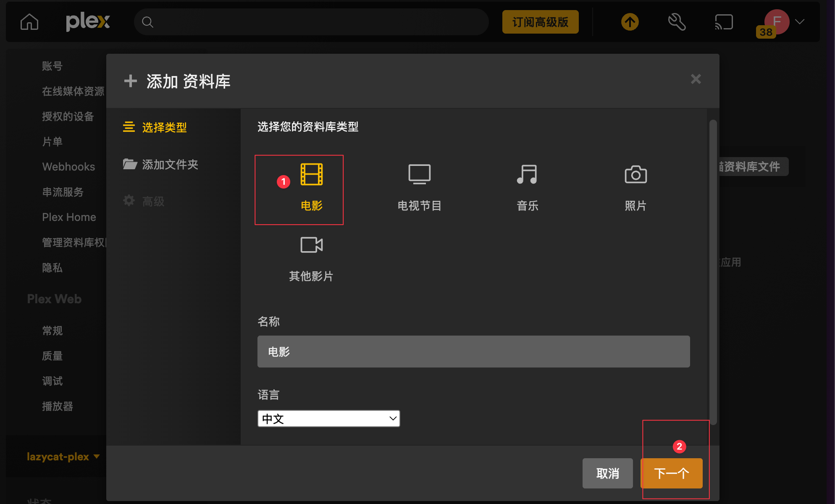
Task: Click the 名称 input field
Action: [474, 352]
